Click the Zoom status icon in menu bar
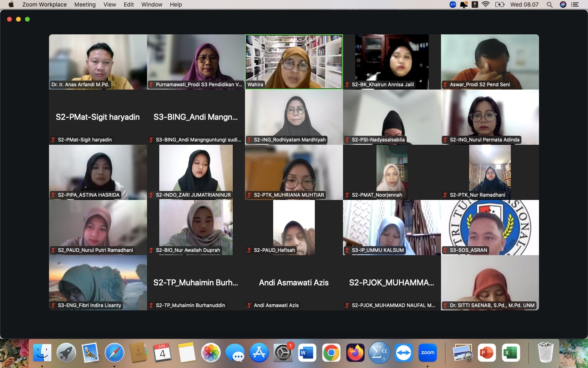The width and height of the screenshot is (588, 368). pyautogui.click(x=452, y=4)
